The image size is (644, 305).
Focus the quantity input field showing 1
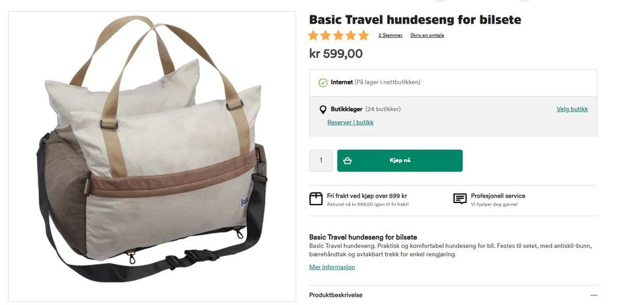pos(321,161)
